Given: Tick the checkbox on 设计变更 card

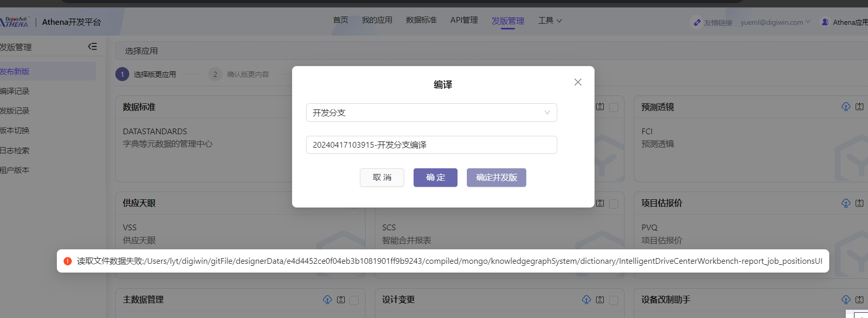Looking at the screenshot, I should point(614,300).
